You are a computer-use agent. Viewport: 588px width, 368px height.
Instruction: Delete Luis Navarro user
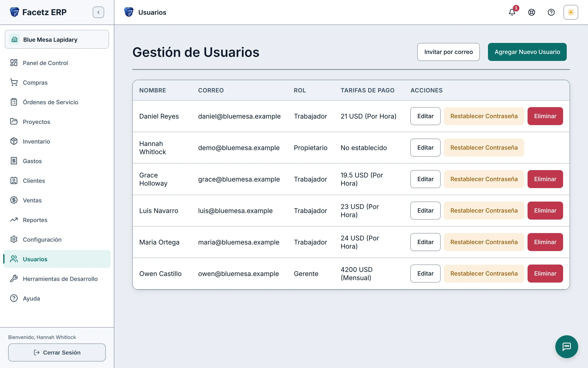(x=545, y=211)
